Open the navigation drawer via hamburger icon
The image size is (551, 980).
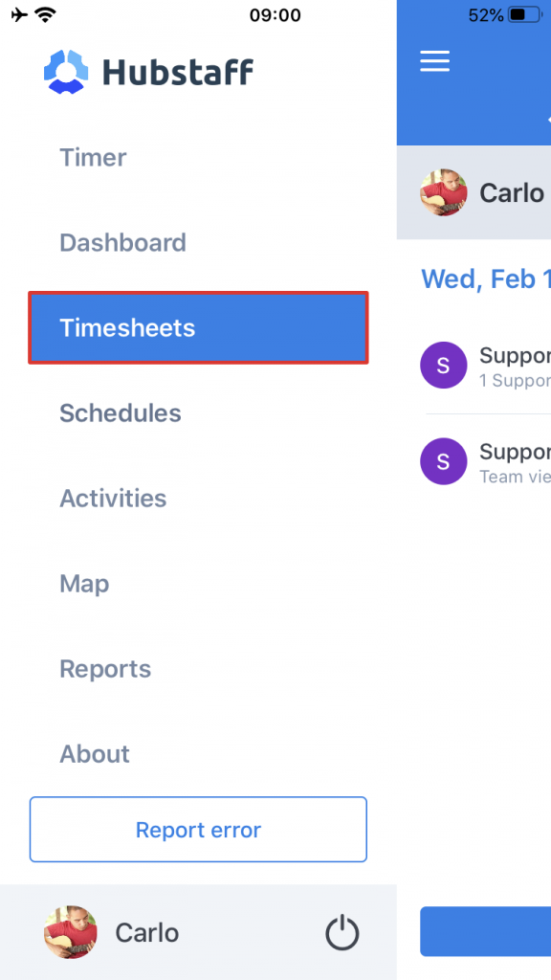coord(434,61)
